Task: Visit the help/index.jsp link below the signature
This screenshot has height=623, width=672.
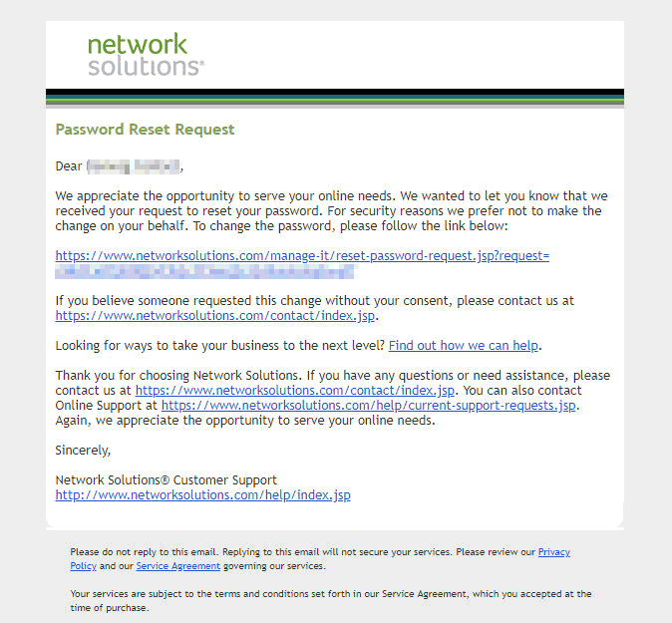Action: pyautogui.click(x=202, y=495)
